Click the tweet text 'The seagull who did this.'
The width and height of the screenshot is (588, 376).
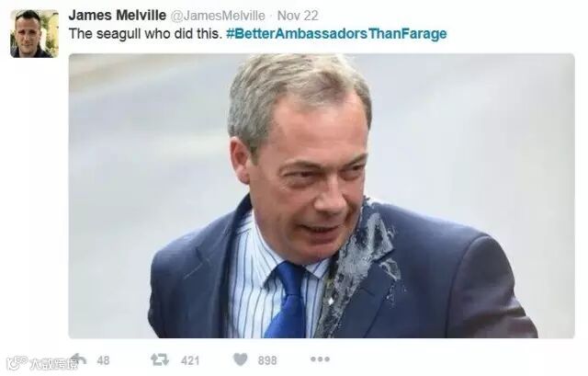click(x=145, y=34)
